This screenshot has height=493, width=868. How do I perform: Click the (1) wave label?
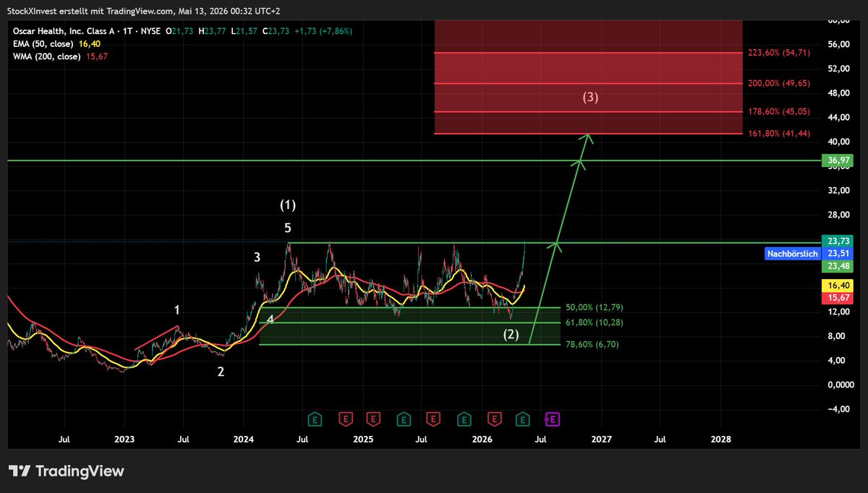288,205
